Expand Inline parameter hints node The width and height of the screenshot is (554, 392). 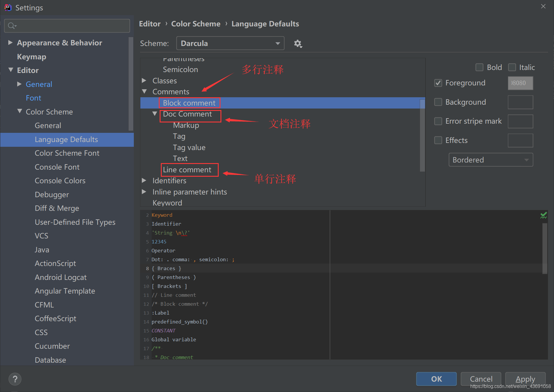click(x=144, y=192)
